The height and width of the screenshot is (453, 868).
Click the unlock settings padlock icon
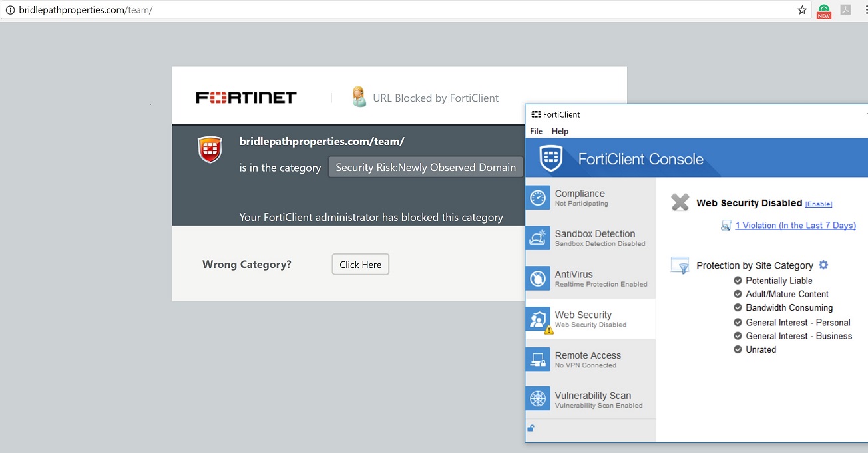(531, 428)
